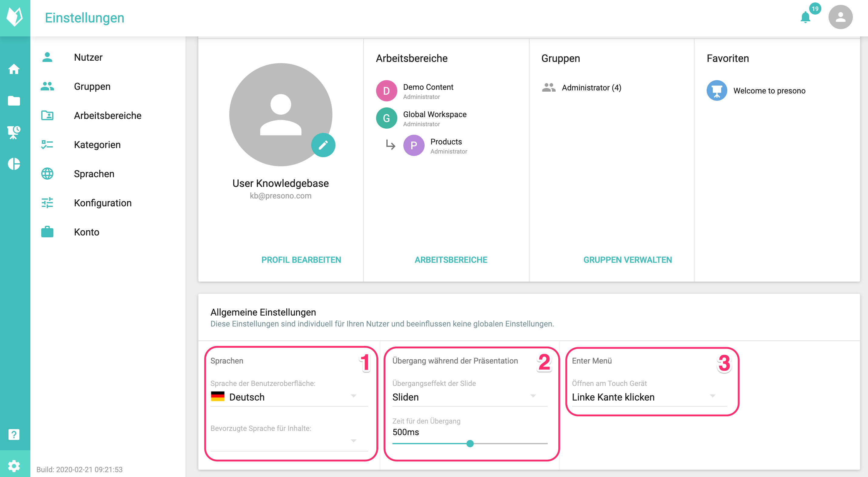
Task: Click the help question mark icon
Action: click(14, 434)
